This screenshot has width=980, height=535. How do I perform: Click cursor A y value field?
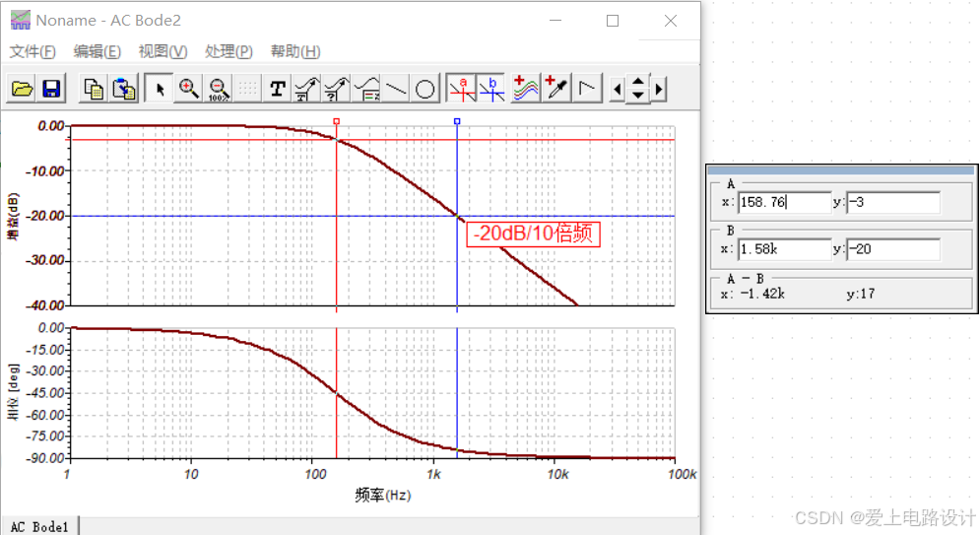[893, 202]
